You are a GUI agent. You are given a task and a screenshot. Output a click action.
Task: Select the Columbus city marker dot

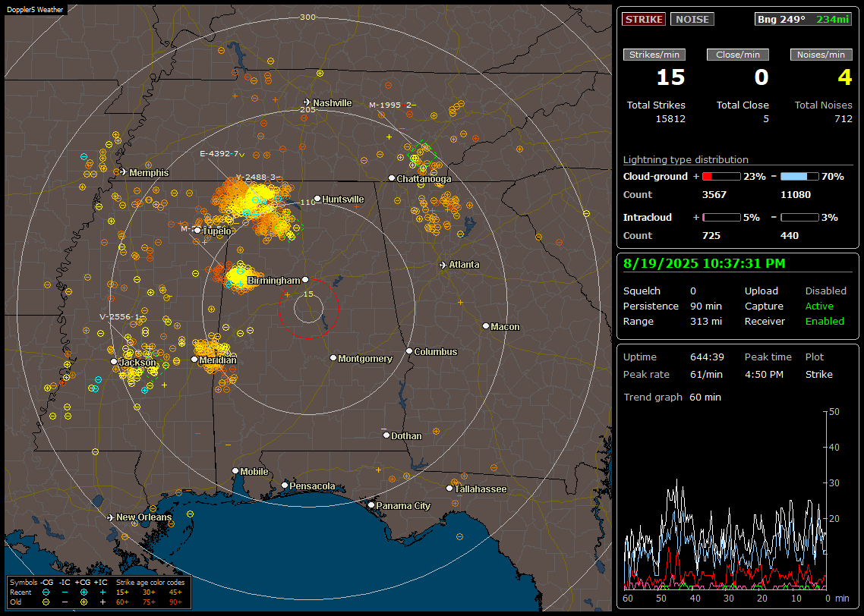409,350
